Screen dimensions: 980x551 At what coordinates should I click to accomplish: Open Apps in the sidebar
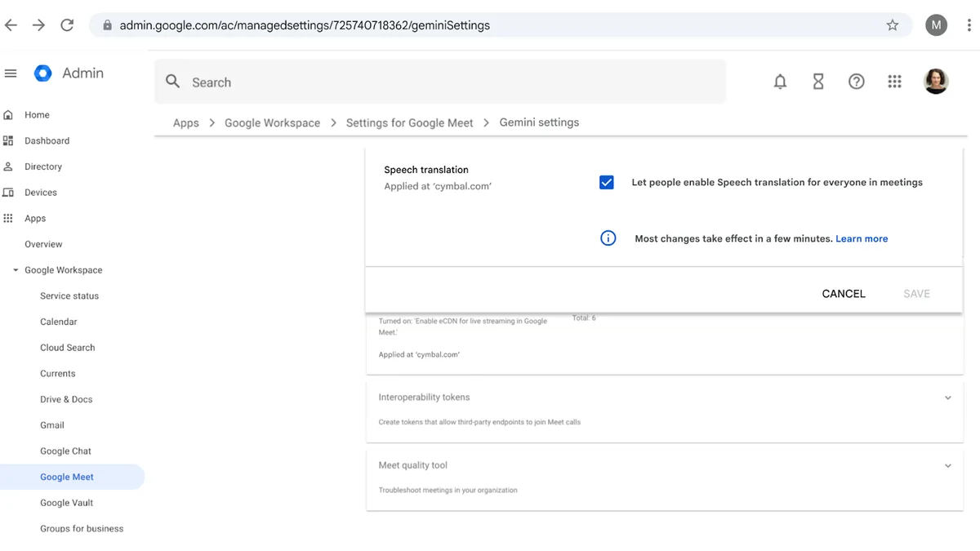point(35,218)
